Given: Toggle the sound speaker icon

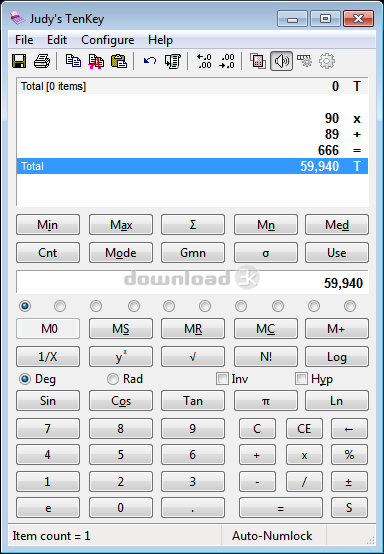Looking at the screenshot, I should [282, 61].
